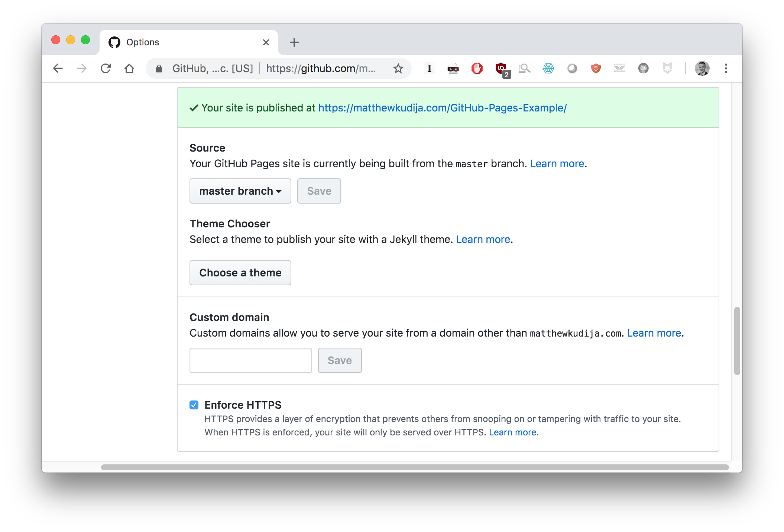Reload the page with the refresh icon
The image size is (784, 532).
106,68
